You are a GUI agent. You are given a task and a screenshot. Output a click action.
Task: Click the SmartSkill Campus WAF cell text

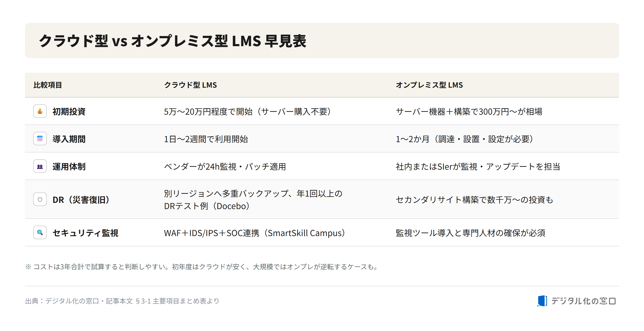[255, 233]
